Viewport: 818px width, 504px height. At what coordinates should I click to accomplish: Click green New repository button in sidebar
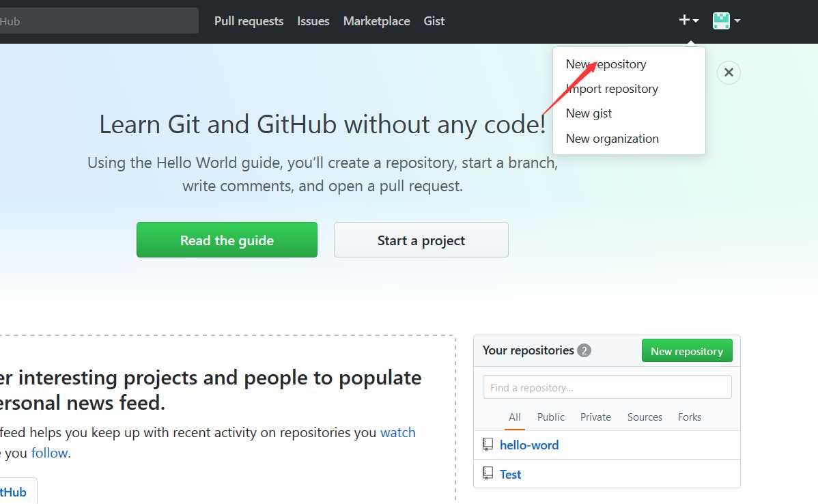687,351
